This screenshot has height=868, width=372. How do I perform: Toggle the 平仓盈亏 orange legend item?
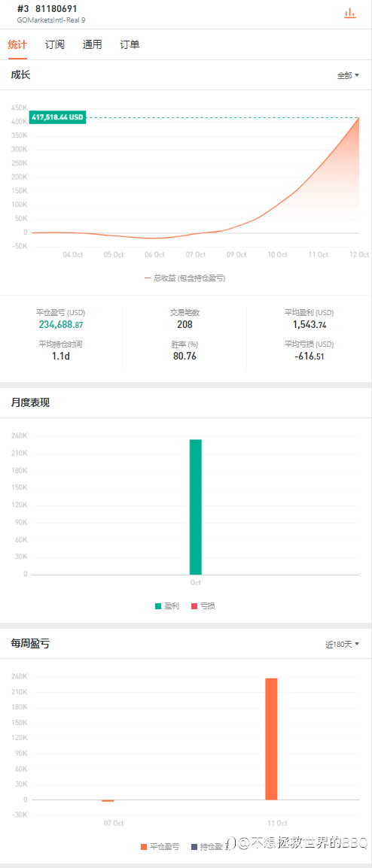pyautogui.click(x=160, y=846)
